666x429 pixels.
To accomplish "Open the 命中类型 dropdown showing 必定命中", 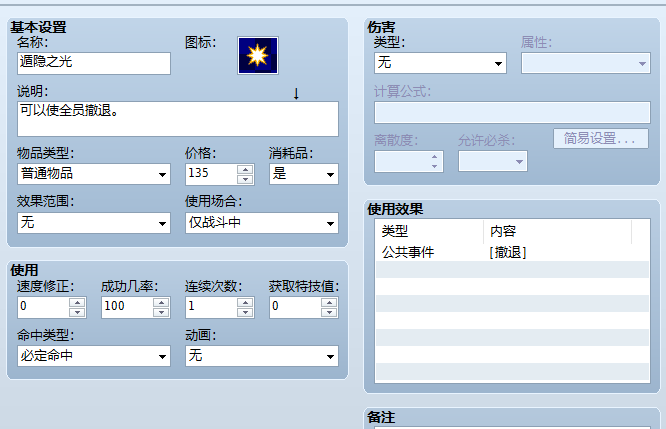I will [x=94, y=356].
